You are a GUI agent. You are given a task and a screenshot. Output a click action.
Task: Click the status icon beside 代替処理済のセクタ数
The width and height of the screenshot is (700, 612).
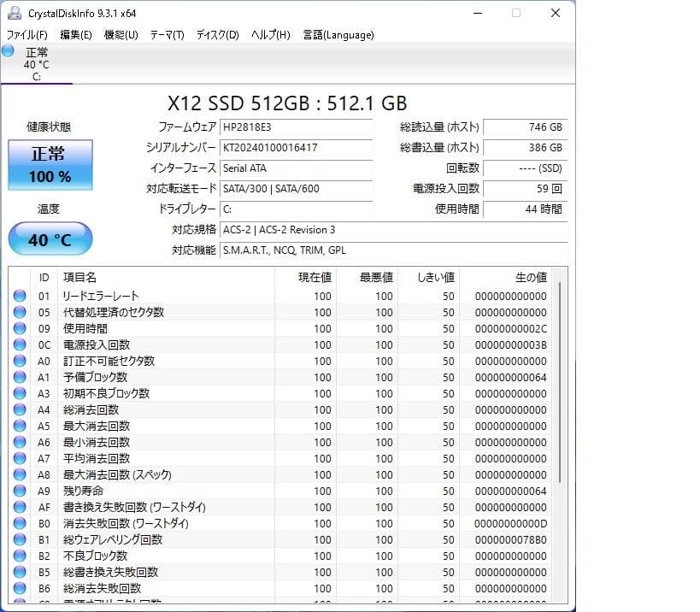coord(20,312)
